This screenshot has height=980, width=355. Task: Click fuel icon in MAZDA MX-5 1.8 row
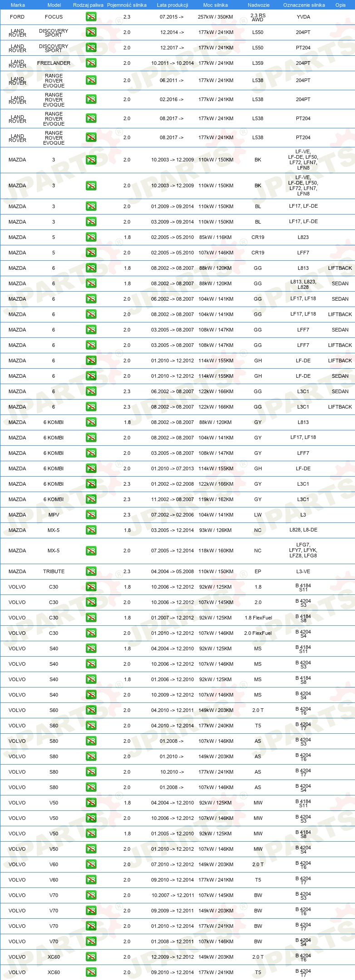click(x=91, y=530)
